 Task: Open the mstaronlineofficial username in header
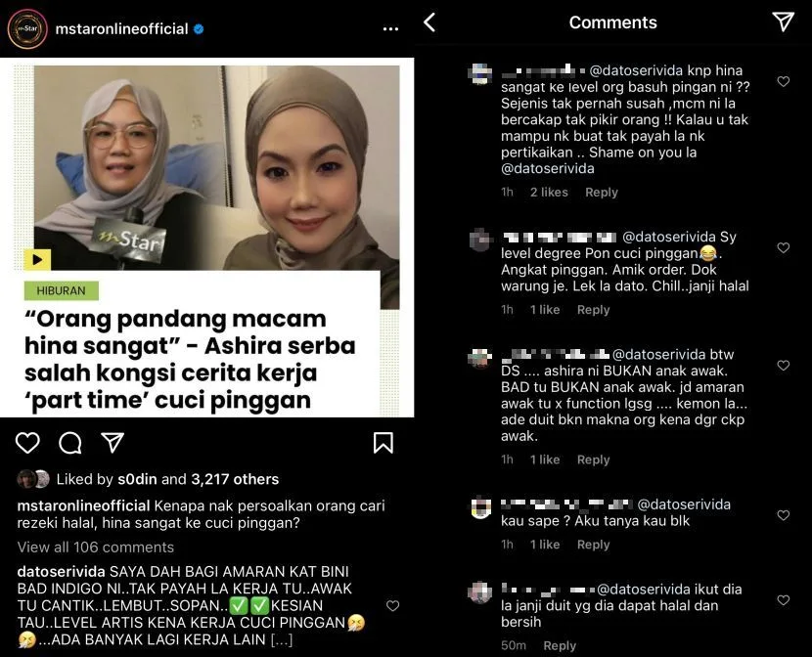[x=121, y=29]
